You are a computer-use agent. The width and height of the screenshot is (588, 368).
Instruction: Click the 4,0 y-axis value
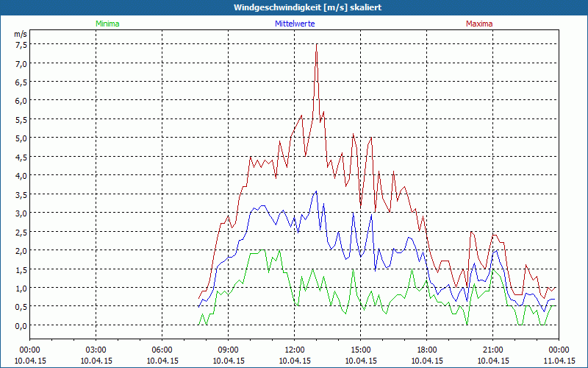click(x=21, y=176)
